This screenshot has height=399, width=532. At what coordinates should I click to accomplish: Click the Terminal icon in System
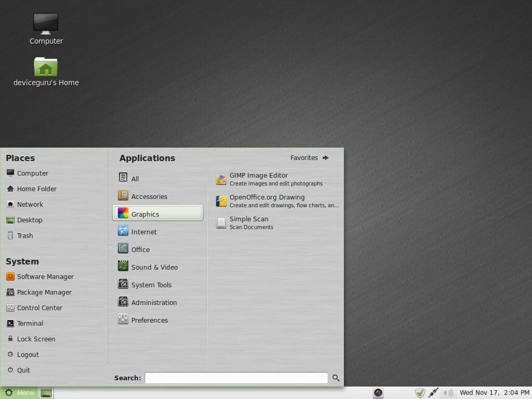pyautogui.click(x=10, y=323)
